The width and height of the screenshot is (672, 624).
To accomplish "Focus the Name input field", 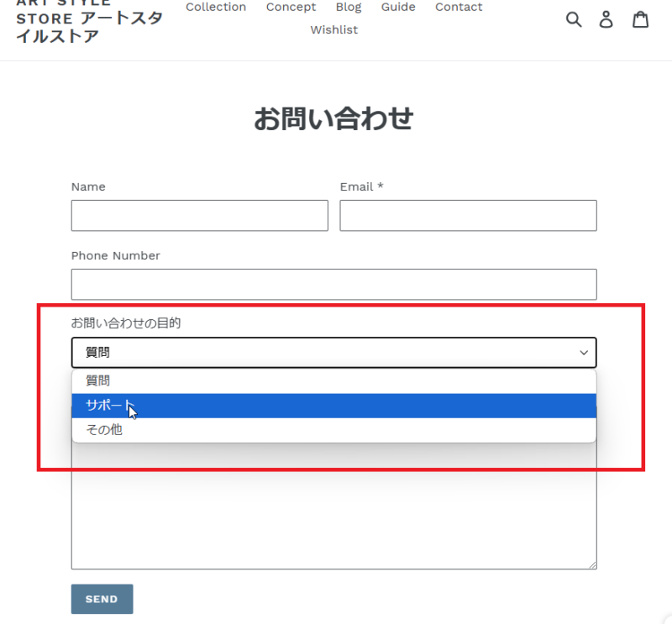I will [200, 216].
